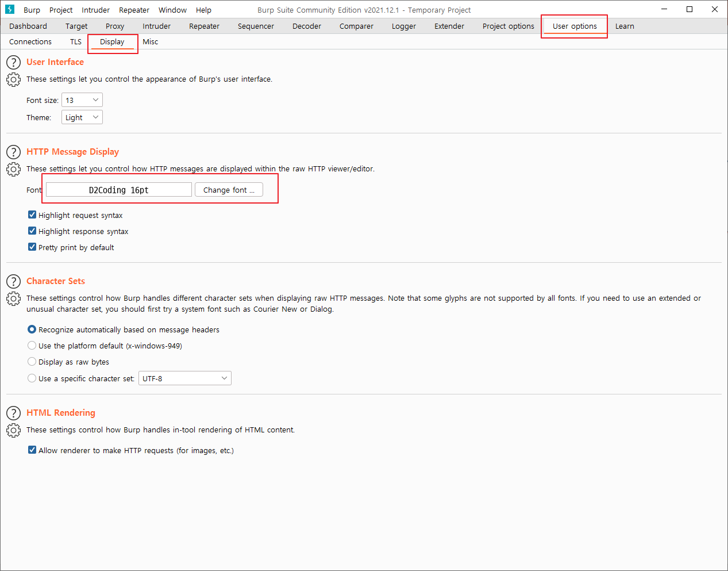Select Recognize automatically based on message headers

[x=32, y=329]
